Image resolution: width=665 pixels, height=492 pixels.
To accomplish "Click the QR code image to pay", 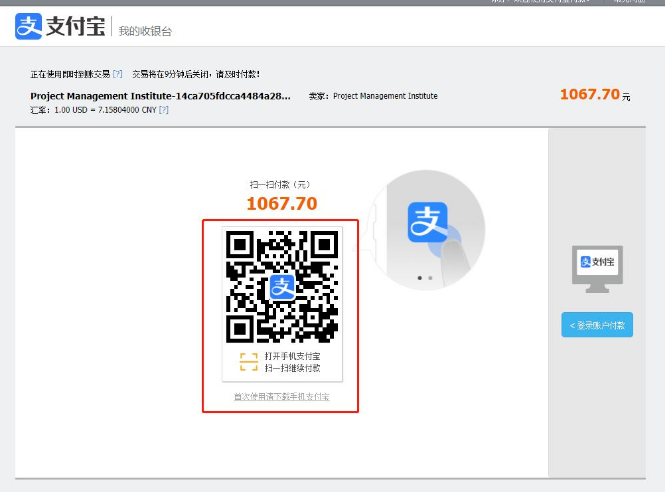I will (282, 287).
